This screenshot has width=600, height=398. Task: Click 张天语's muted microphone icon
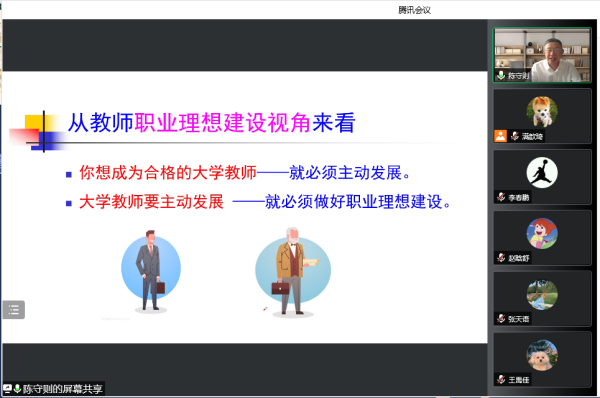coord(501,318)
